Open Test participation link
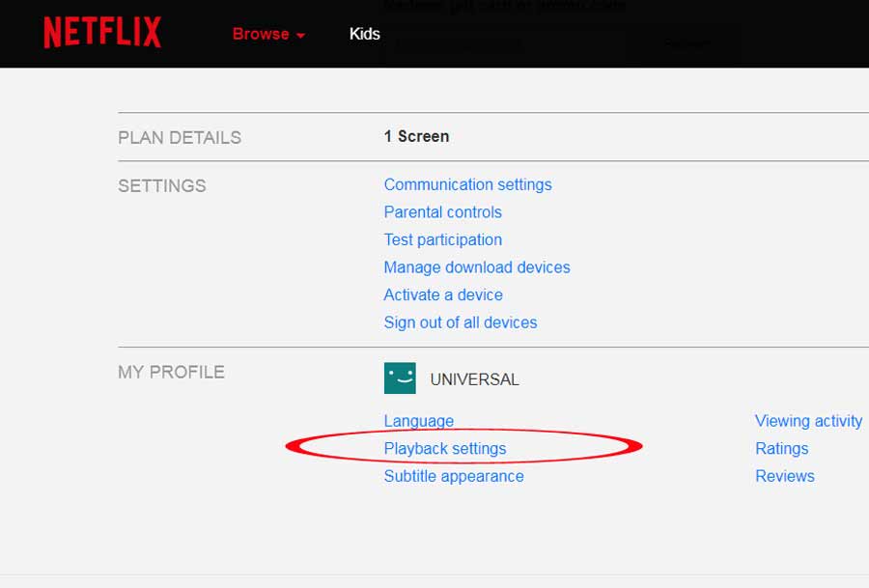 tap(443, 240)
